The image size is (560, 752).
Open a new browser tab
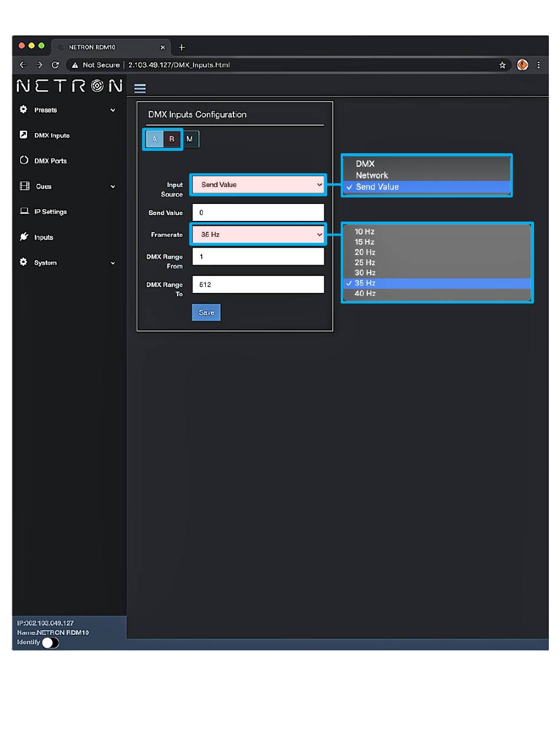[182, 47]
